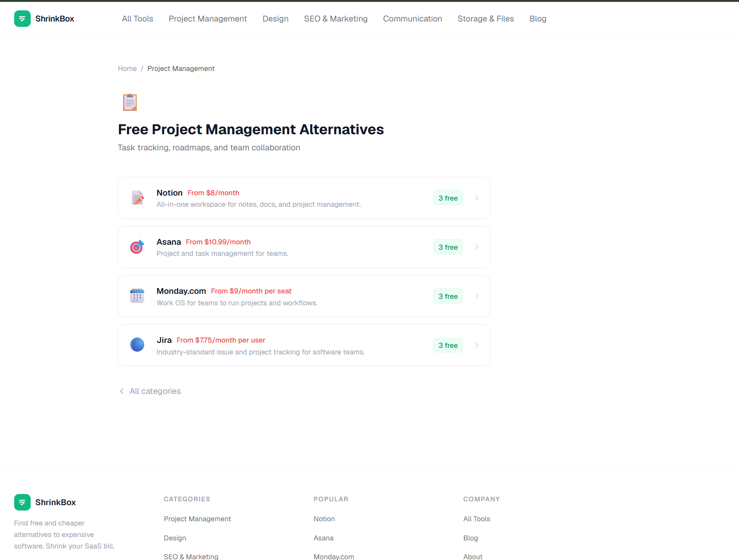The width and height of the screenshot is (739, 560).
Task: Click the Notion description 'All-in-one workspace' text
Action: (x=258, y=204)
